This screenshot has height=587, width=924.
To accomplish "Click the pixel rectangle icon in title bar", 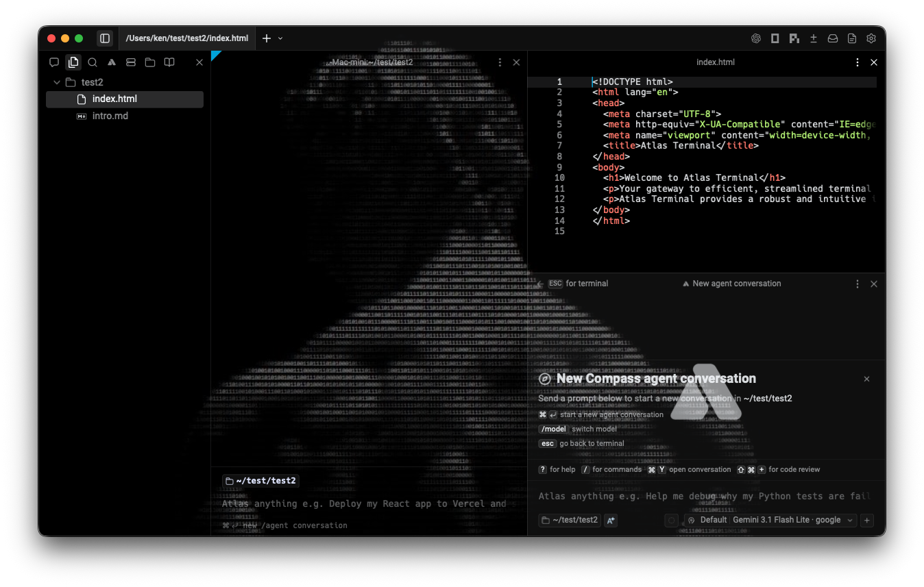I will [x=775, y=38].
